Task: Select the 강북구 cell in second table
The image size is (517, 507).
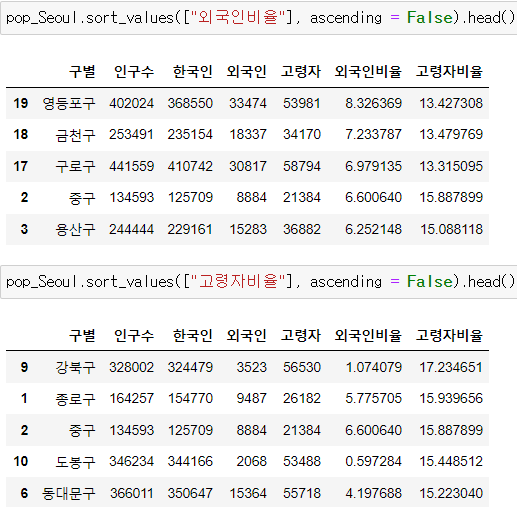Action: (x=75, y=367)
